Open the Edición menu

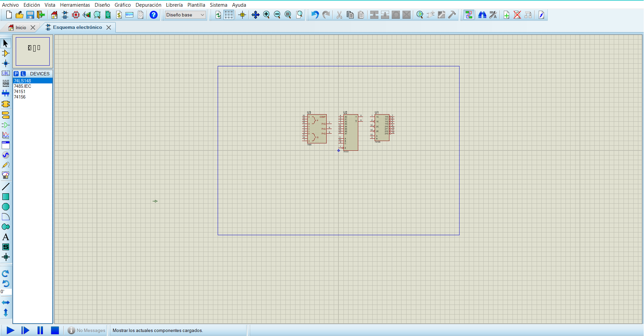pyautogui.click(x=32, y=5)
